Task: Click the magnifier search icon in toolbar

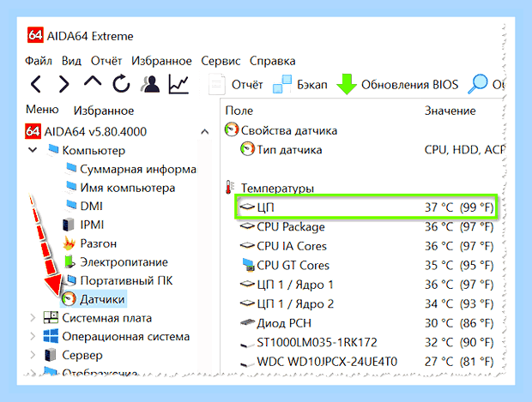Action: click(478, 84)
